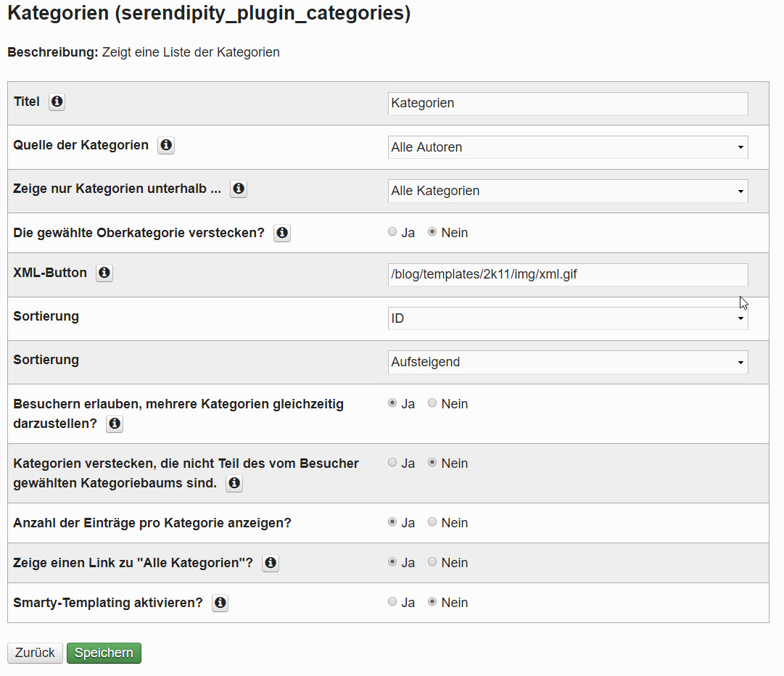Screen dimensions: 784x676
Task: Open info icon after 'darzustellen?' label
Action: click(x=115, y=424)
